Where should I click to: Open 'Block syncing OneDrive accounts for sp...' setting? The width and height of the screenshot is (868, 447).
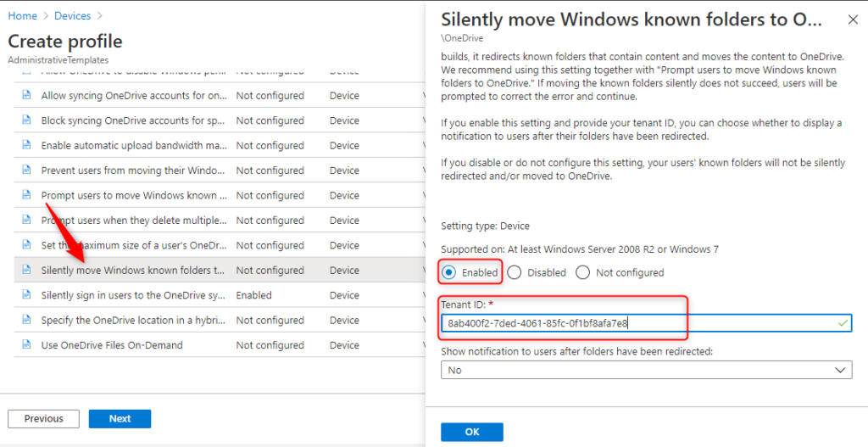point(132,120)
